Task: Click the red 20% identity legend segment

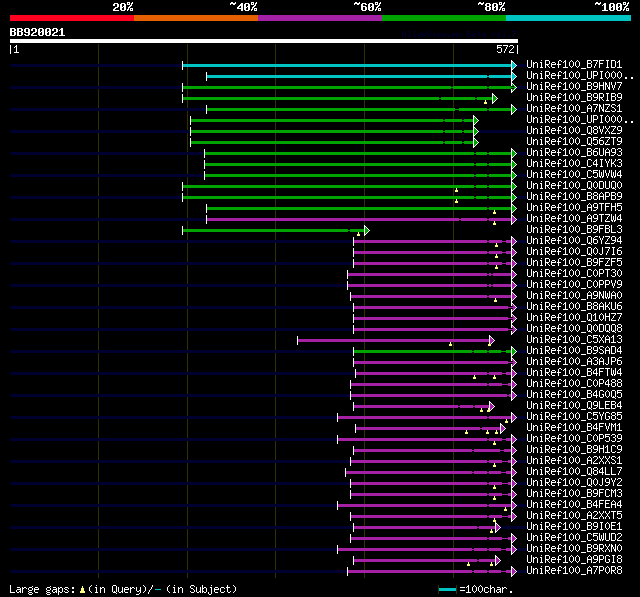Action: pos(72,18)
